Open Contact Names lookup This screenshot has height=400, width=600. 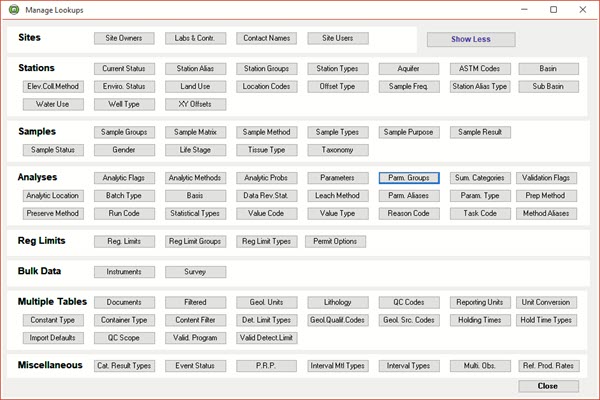click(x=267, y=38)
